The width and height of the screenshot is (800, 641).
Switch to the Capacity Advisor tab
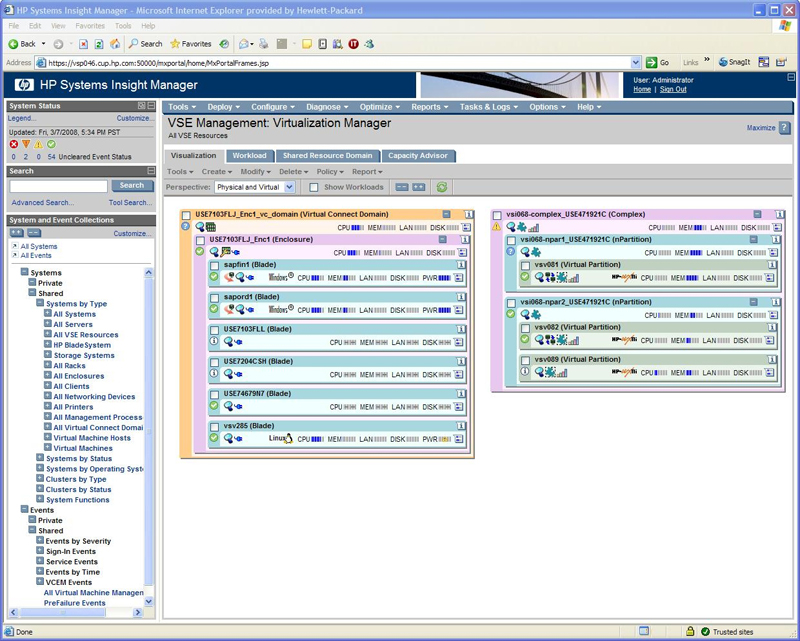pyautogui.click(x=418, y=156)
